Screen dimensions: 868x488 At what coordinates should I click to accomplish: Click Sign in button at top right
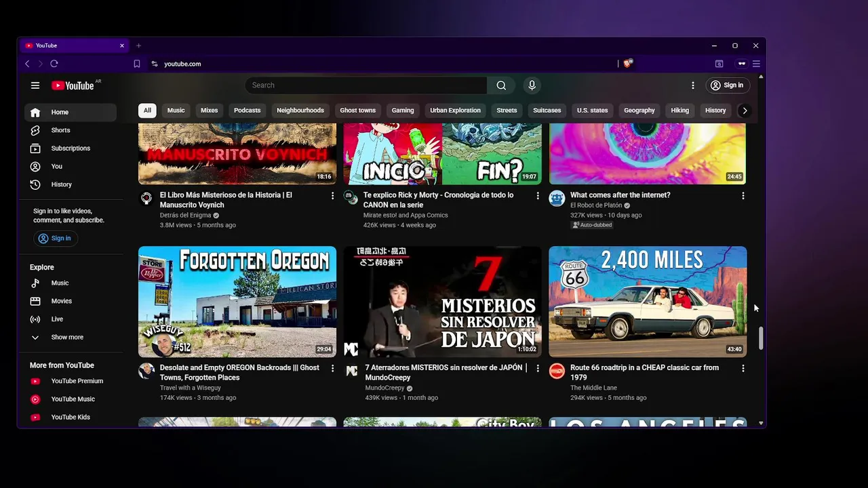727,85
